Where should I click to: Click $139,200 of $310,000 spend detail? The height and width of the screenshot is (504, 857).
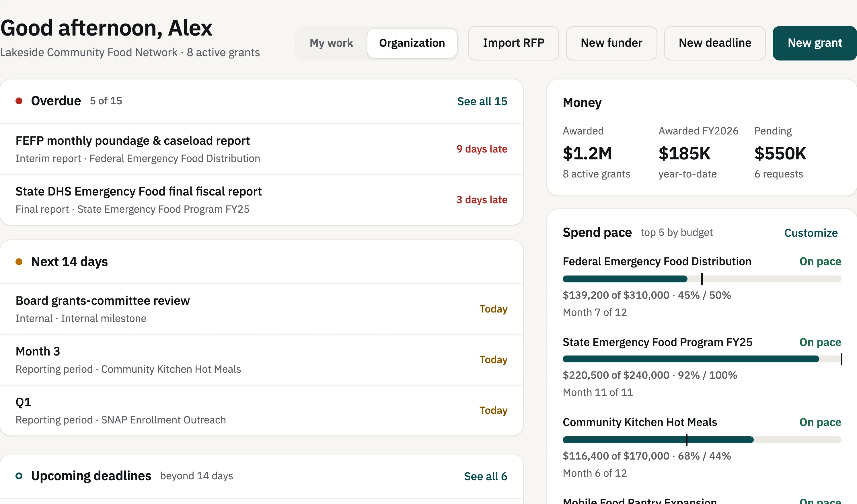646,295
